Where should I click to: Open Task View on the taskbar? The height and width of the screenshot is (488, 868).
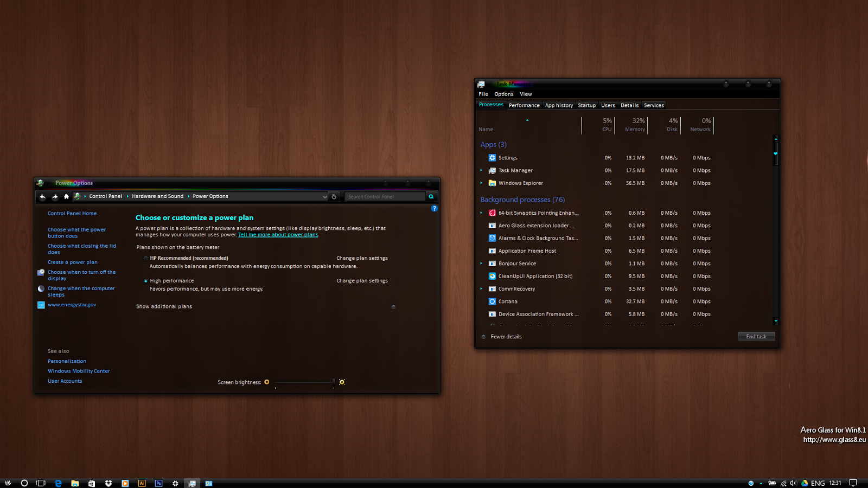(41, 483)
